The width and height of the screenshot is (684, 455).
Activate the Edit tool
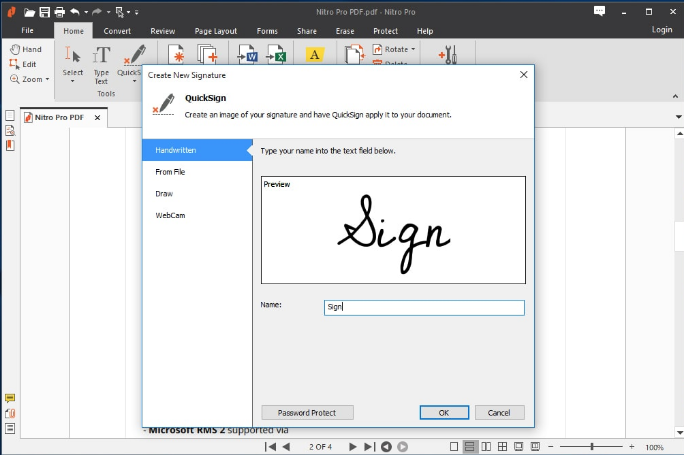23,64
